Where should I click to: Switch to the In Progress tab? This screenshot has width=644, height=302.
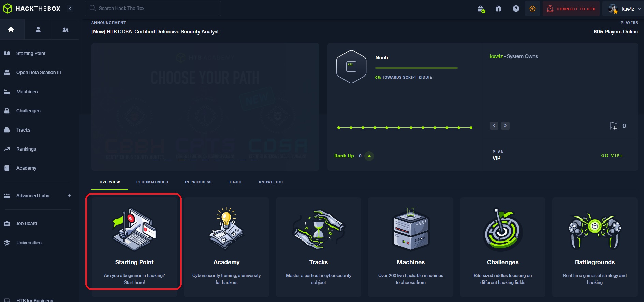click(x=198, y=182)
